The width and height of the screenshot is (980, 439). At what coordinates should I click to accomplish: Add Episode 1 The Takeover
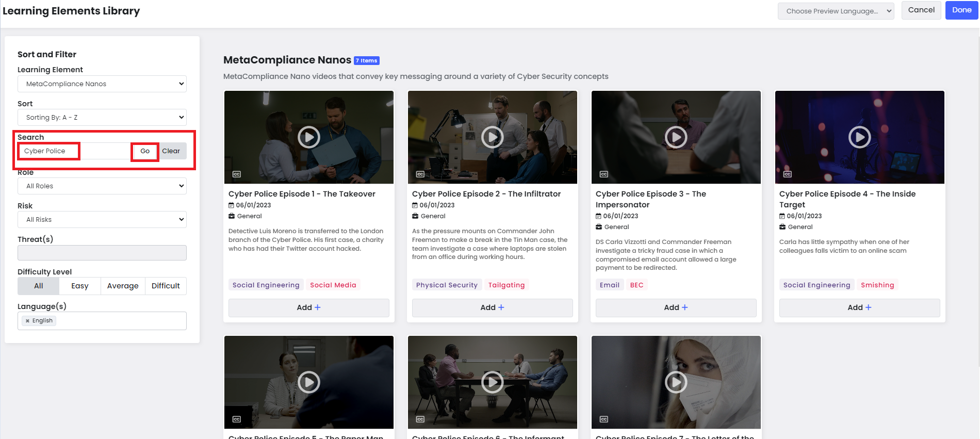click(309, 307)
